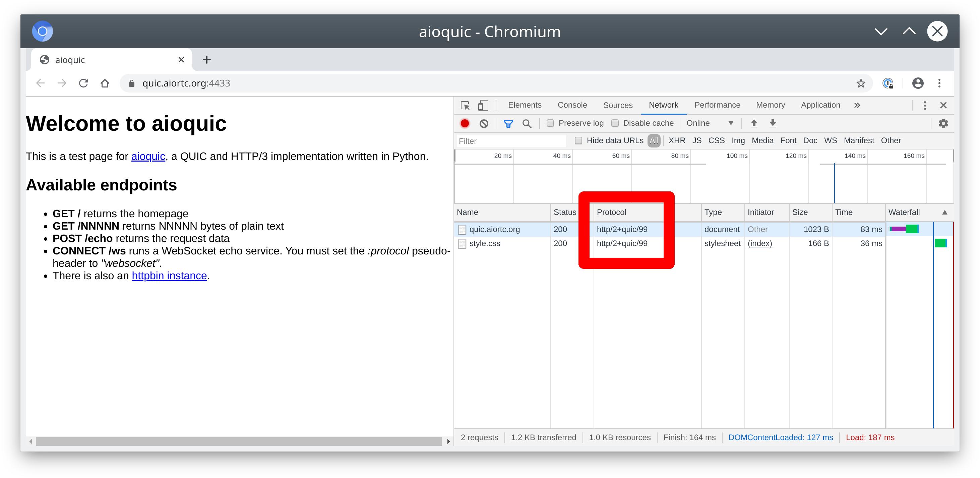Image resolution: width=980 pixels, height=478 pixels.
Task: Show more DevTools tabs chevron
Action: click(x=857, y=105)
